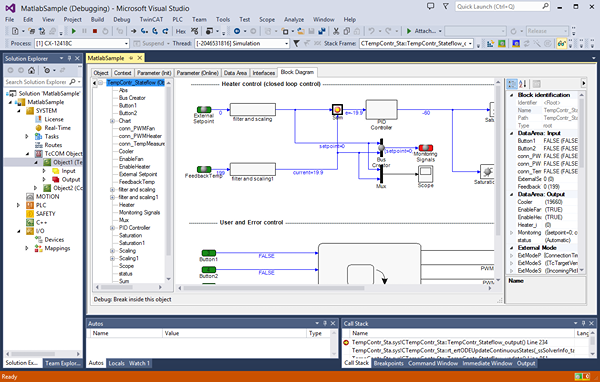This screenshot has height=382, width=600.
Task: Expand the Chart node in block tree
Action: click(x=112, y=121)
